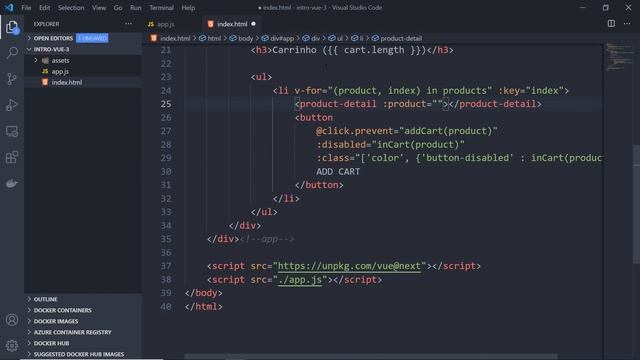Click the unsaved dot on index.html tab
The height and width of the screenshot is (360, 640).
[253, 24]
